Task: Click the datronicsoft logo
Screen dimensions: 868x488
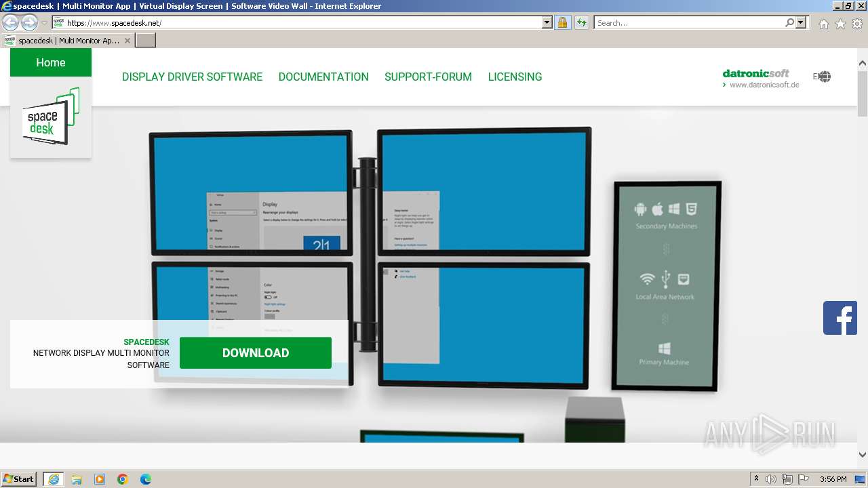Action: click(756, 73)
